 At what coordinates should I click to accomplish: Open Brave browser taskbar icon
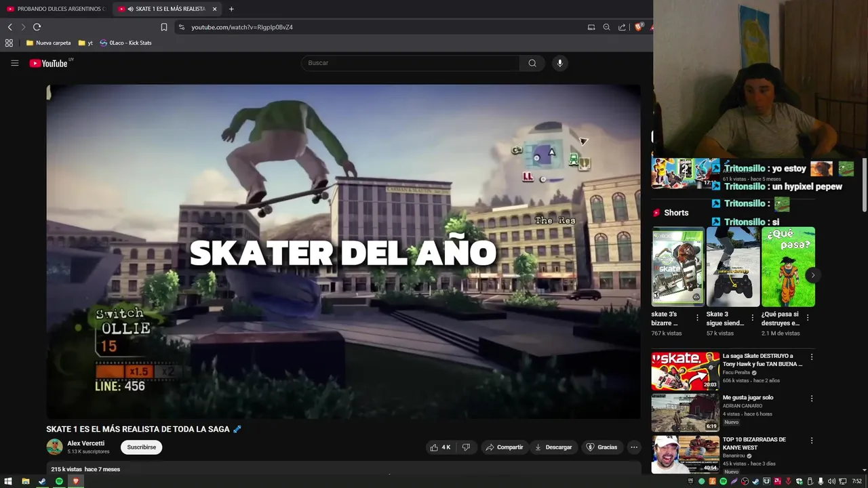(76, 481)
